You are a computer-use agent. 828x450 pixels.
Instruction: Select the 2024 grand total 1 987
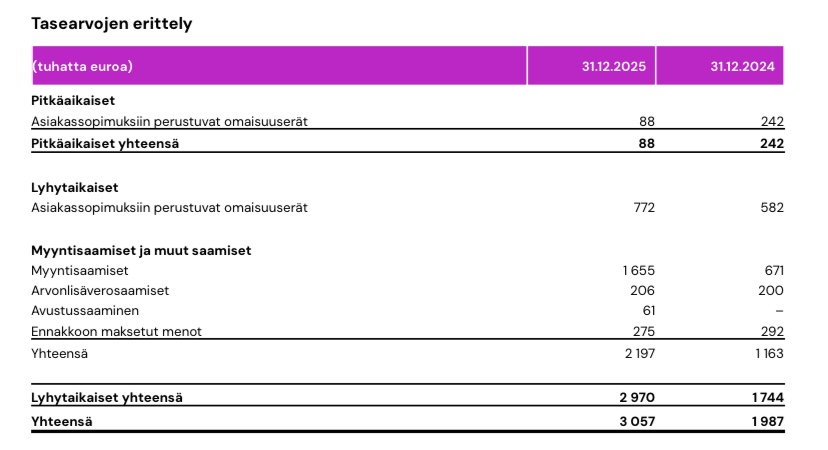click(x=765, y=422)
